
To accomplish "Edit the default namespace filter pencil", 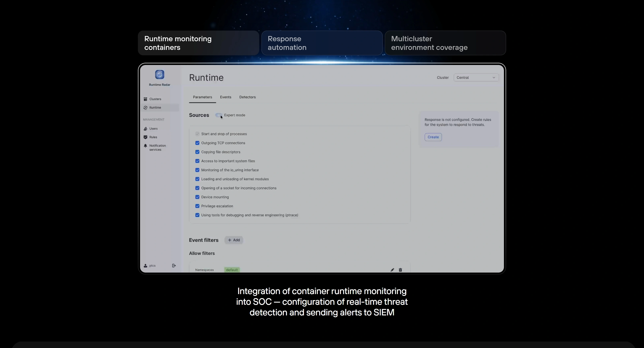I will 392,270.
